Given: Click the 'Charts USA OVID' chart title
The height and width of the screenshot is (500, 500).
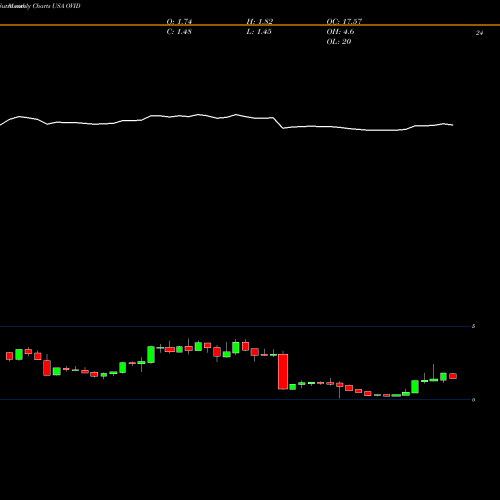Looking at the screenshot, I should [x=57, y=6].
